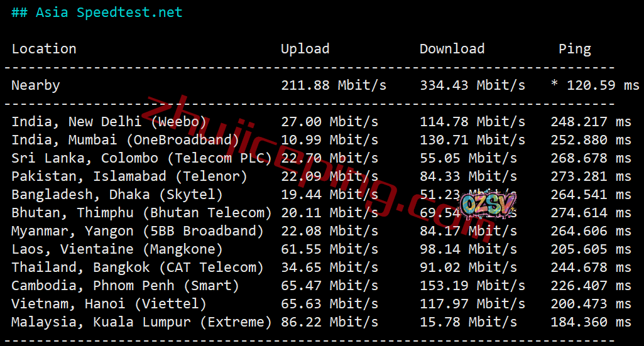Click the Nearby 334.43 Mbit/s download value
This screenshot has height=346, width=644.
(472, 85)
